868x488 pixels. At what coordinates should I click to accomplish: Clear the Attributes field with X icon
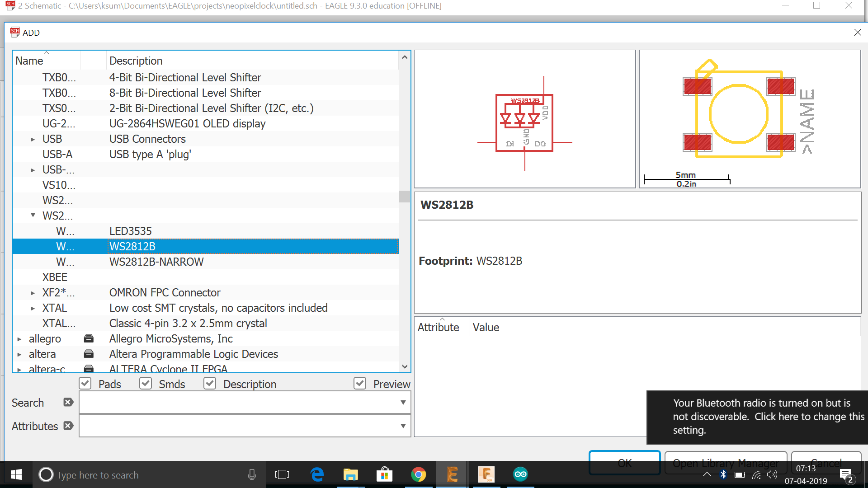[x=68, y=426]
